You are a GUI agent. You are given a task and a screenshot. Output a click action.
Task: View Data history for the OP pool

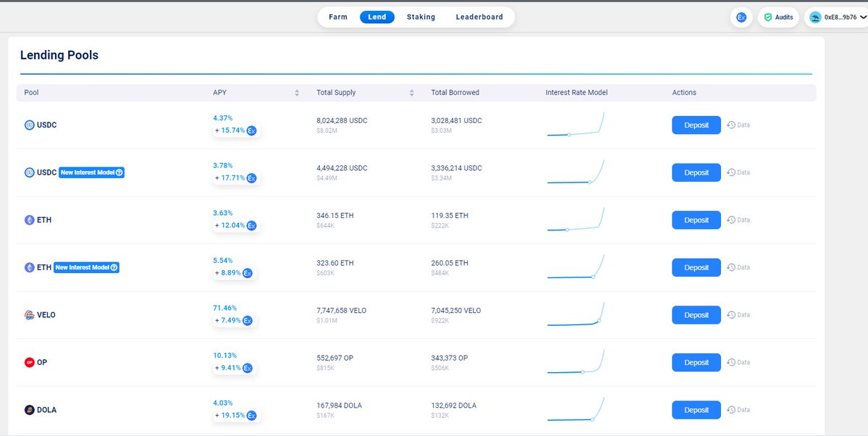[738, 362]
